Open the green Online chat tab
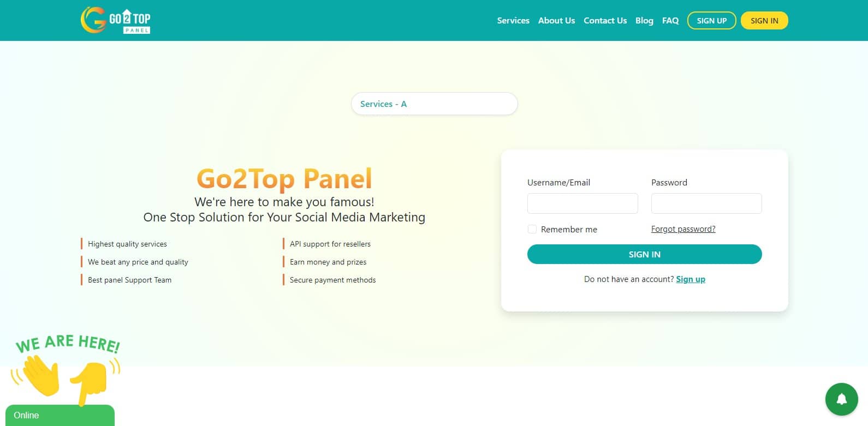The width and height of the screenshot is (868, 426). pyautogui.click(x=60, y=415)
